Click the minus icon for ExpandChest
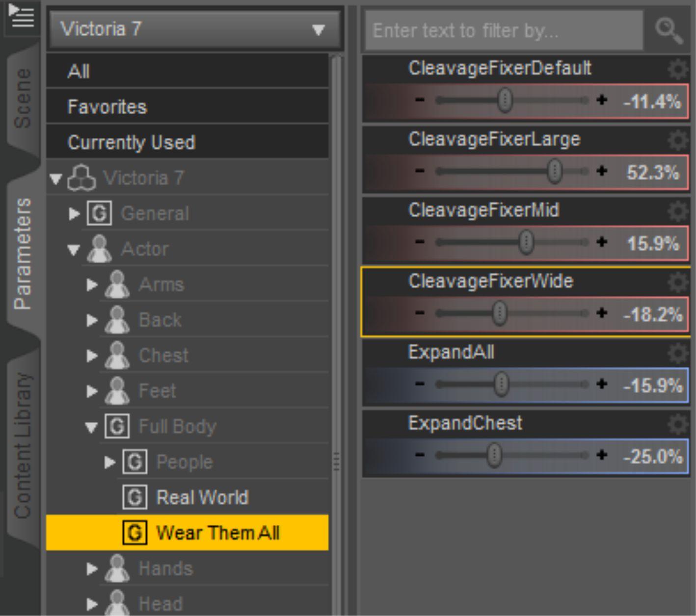Screen dimensions: 696x616 point(420,455)
